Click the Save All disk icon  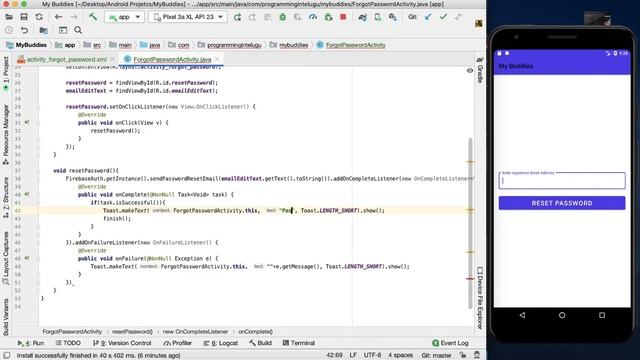point(24,17)
